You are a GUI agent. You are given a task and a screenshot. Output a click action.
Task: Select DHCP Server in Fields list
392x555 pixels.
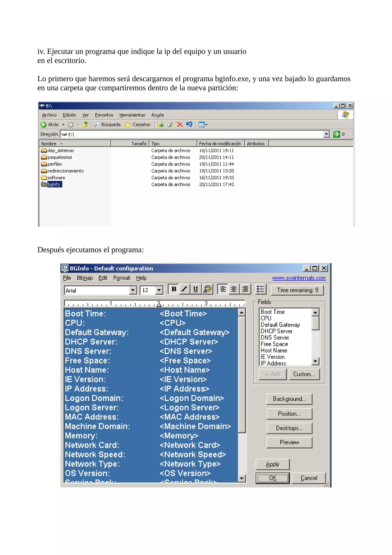pyautogui.click(x=277, y=331)
